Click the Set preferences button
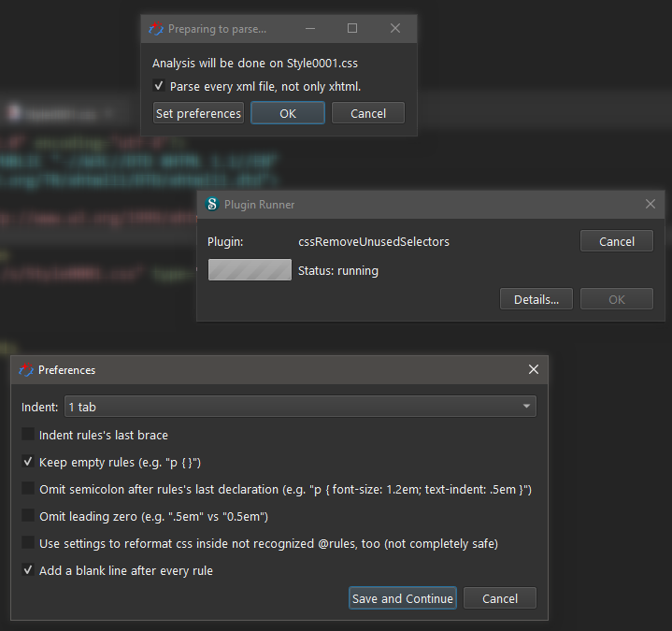This screenshot has height=631, width=672. click(x=198, y=113)
